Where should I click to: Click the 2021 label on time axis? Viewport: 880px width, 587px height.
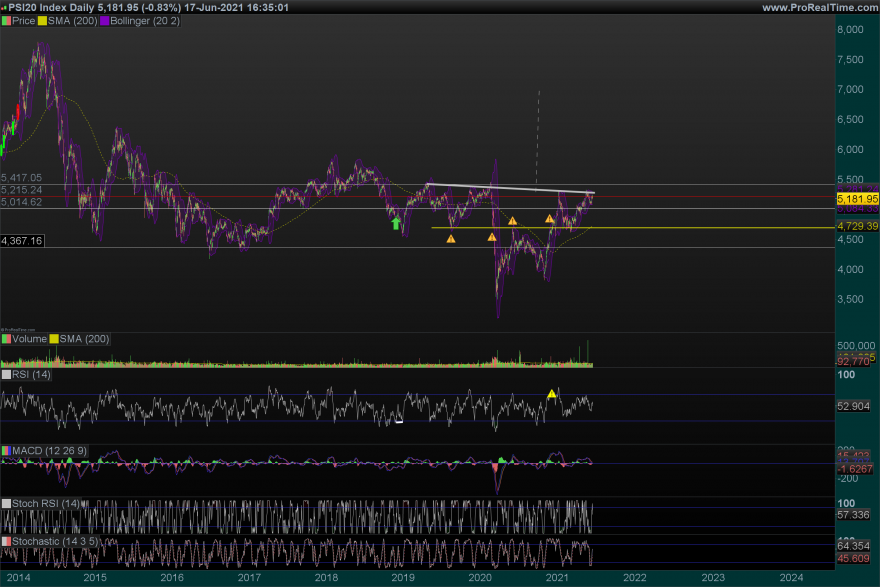[x=556, y=577]
